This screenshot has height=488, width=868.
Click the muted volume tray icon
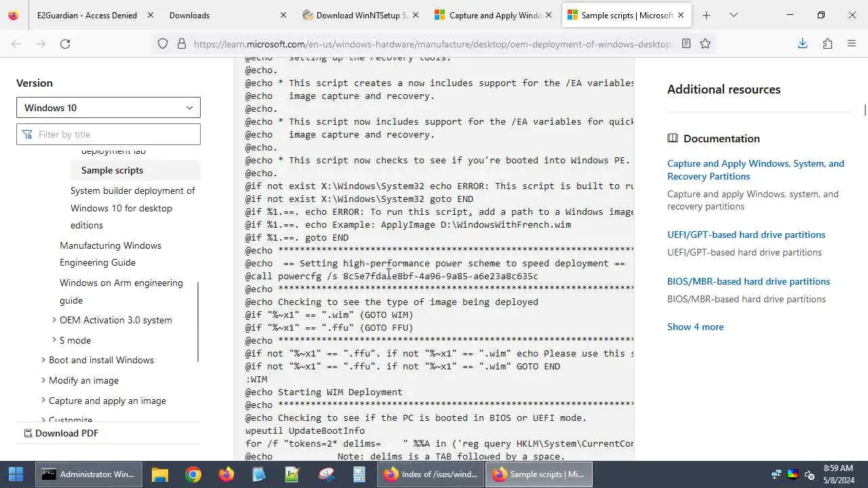point(809,474)
